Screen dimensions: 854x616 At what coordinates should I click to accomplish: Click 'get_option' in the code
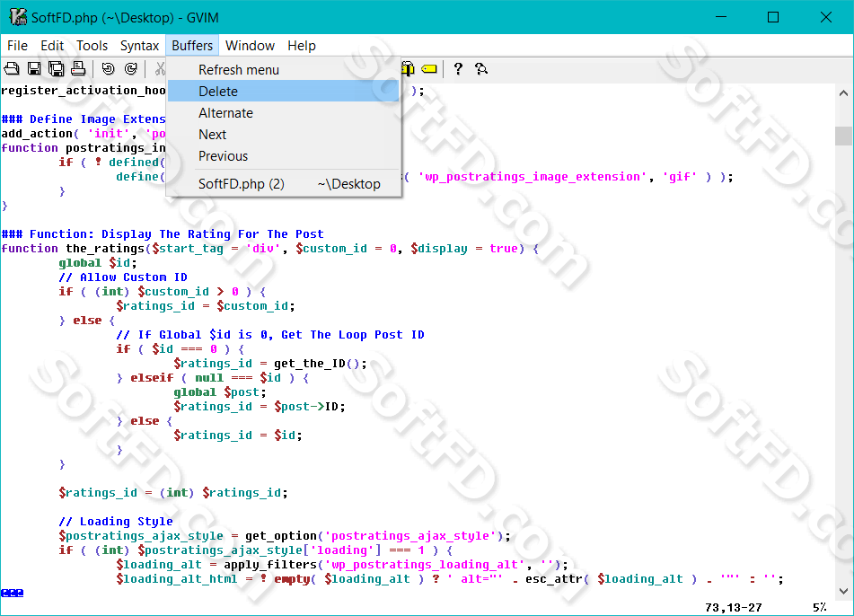click(281, 536)
